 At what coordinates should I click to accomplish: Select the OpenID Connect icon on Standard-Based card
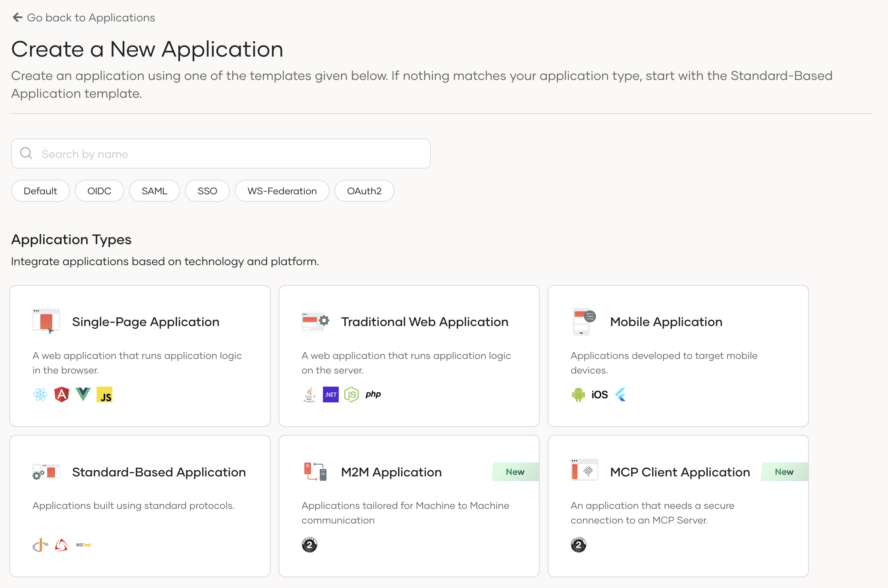(x=40, y=544)
